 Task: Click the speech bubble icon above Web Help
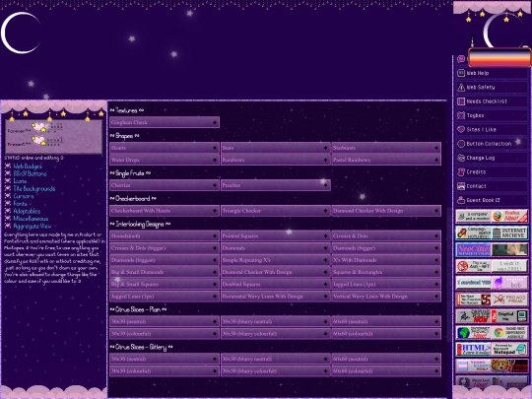(x=461, y=59)
